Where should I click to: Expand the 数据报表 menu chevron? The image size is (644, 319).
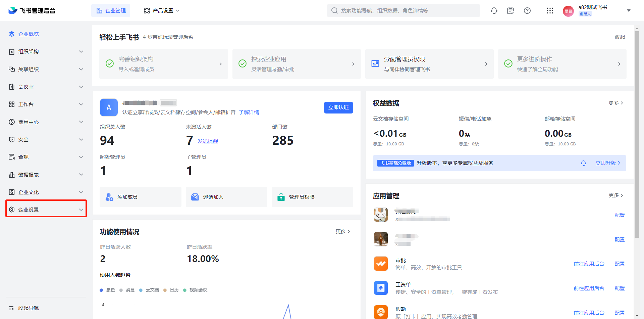(81, 175)
